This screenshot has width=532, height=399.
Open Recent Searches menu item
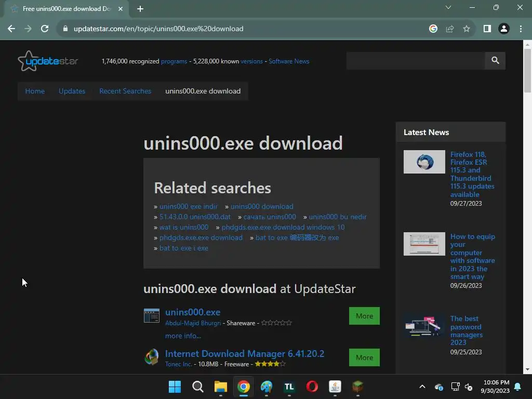125,91
